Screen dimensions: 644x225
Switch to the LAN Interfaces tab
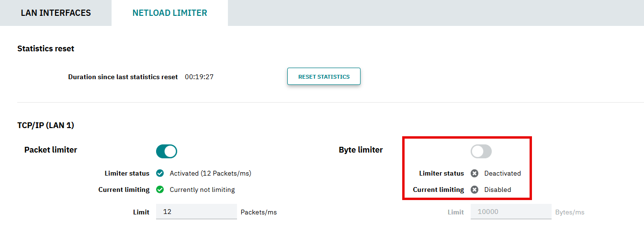pyautogui.click(x=56, y=13)
